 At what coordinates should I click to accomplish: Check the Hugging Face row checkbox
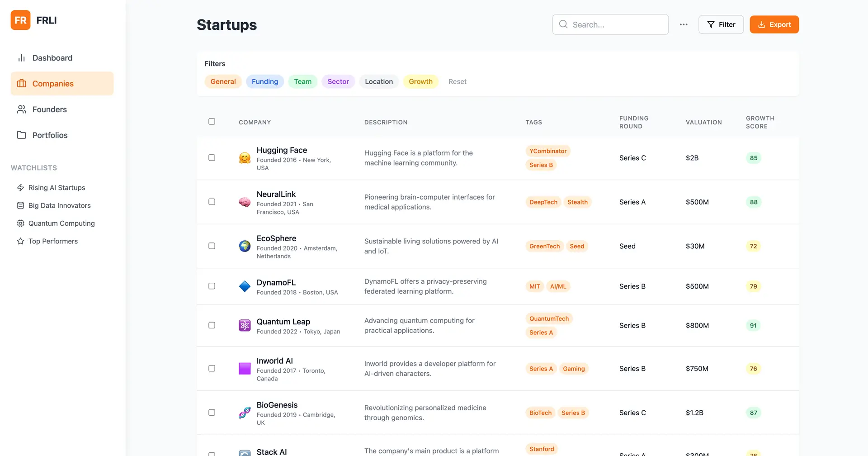[x=212, y=157]
